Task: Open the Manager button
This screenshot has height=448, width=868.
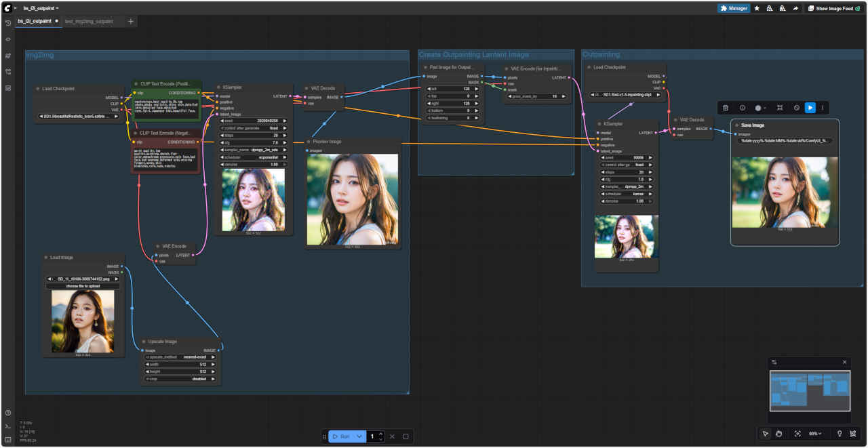Action: [734, 8]
